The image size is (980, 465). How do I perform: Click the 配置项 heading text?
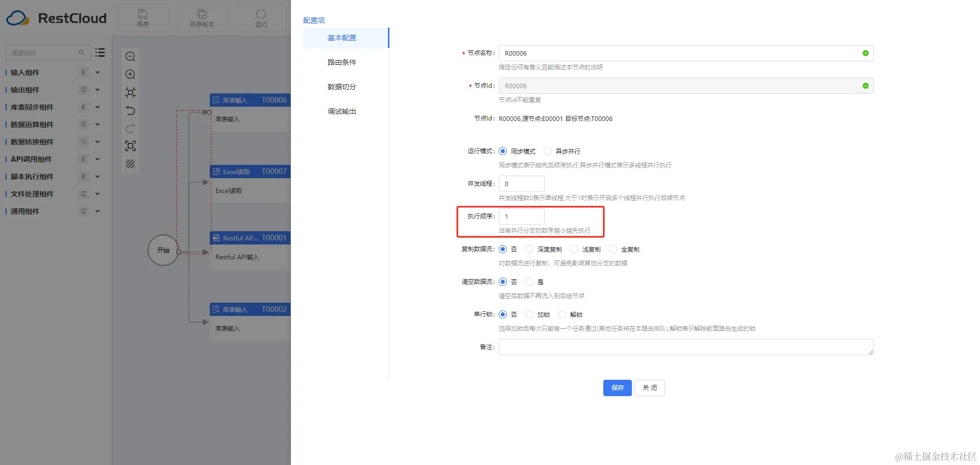pos(314,20)
